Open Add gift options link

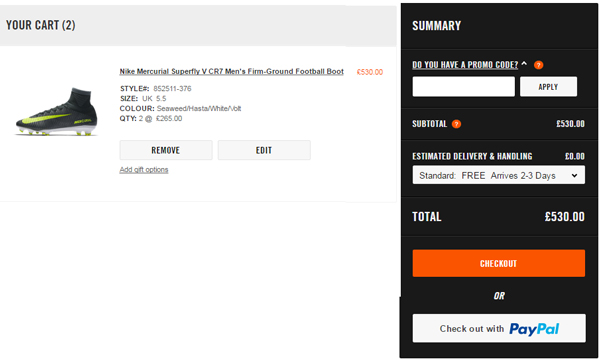[144, 169]
